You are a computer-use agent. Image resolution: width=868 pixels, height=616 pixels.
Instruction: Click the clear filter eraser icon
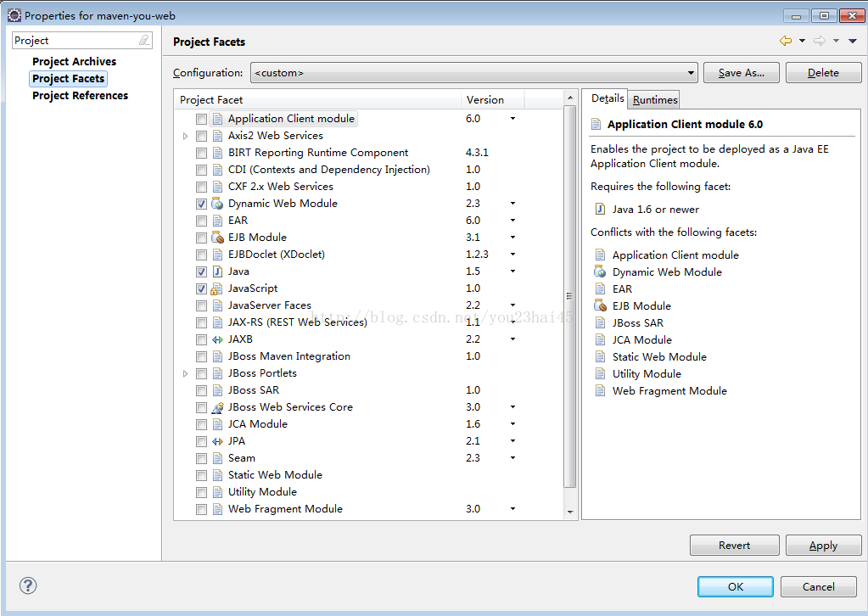tap(144, 40)
